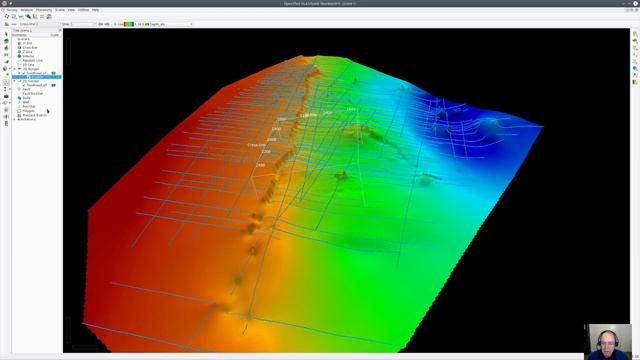The image size is (640, 360).
Task: Open the Analysis menu
Action: tap(27, 10)
